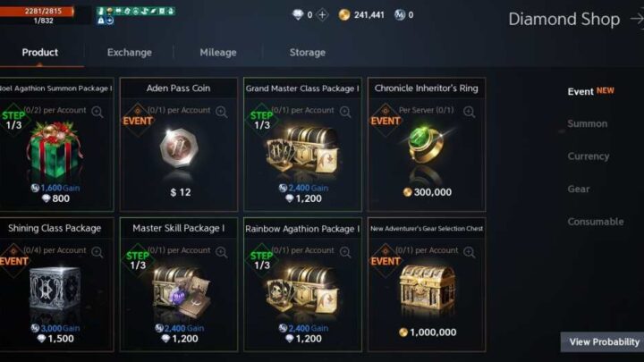This screenshot has width=644, height=362.
Task: Click the arrow beside Diamond Shop title
Action: tap(637, 19)
